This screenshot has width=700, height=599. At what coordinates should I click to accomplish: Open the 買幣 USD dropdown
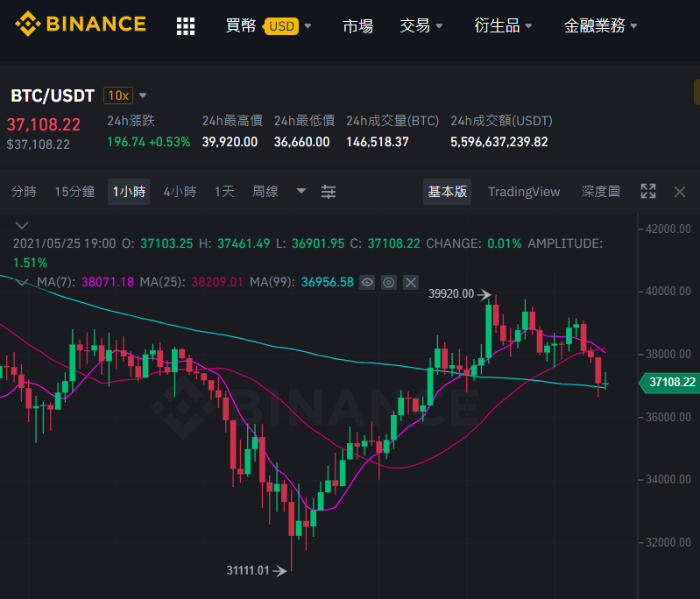268,26
